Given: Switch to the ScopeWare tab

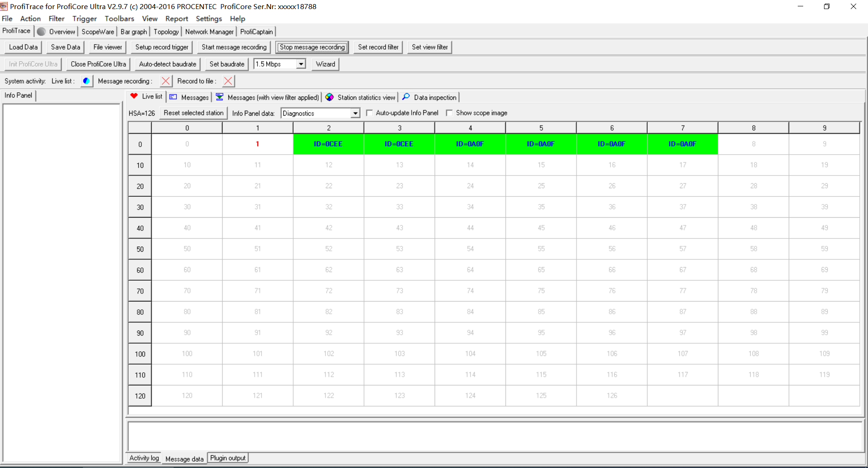Looking at the screenshot, I should tap(97, 32).
